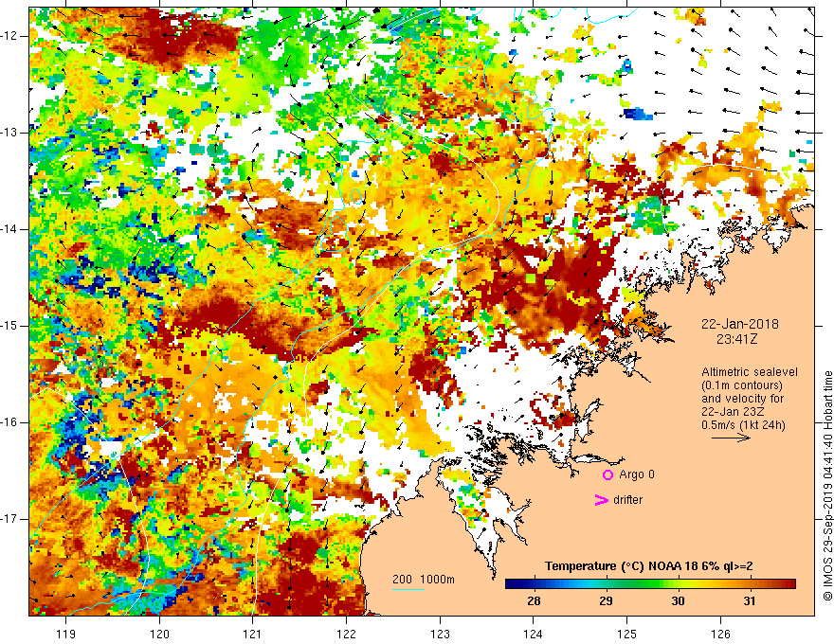Click longitude axis label 124
This screenshot has width=834, height=644.
pos(534,635)
